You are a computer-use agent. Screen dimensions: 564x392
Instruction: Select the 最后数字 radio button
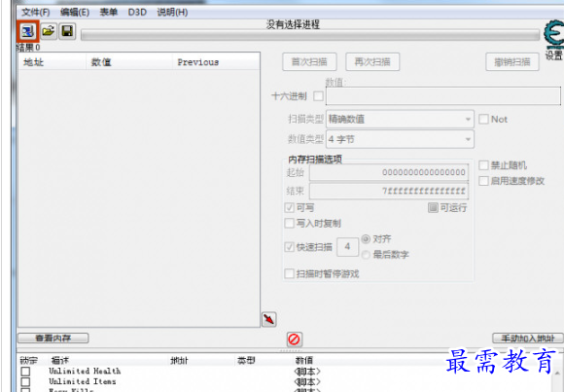[x=366, y=255]
